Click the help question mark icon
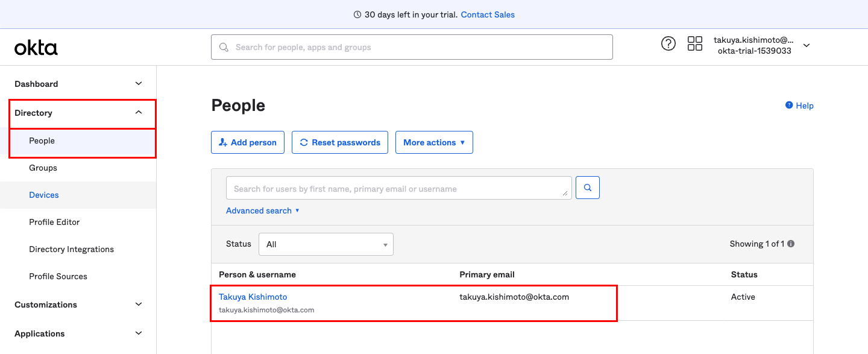 click(668, 43)
